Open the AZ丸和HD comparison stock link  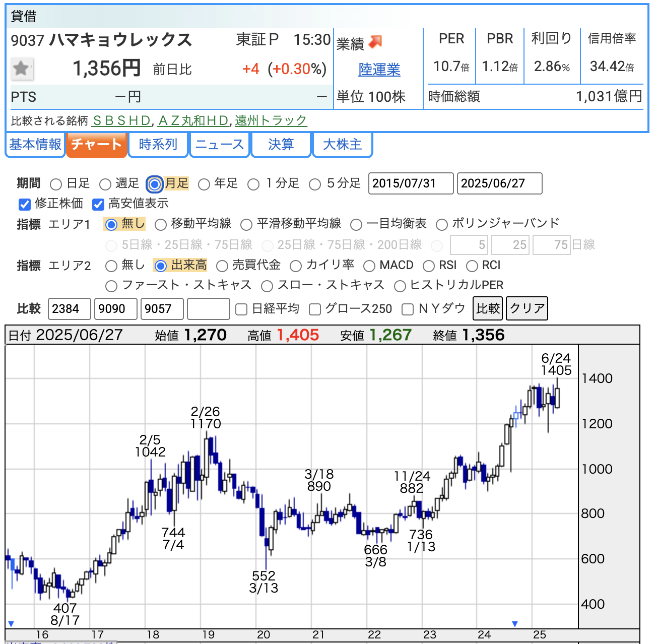[194, 120]
